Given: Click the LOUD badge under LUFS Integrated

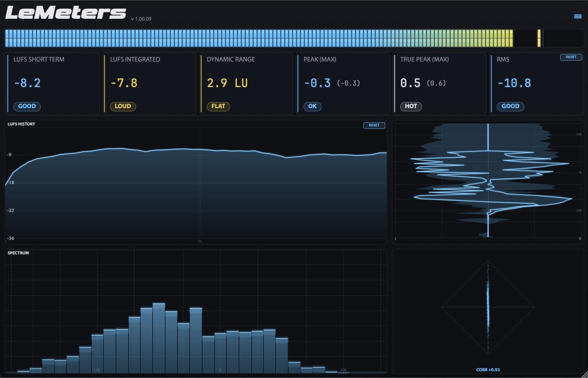Looking at the screenshot, I should click(x=123, y=106).
